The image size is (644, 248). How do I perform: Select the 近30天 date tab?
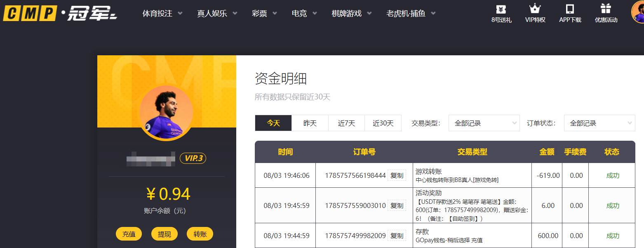(x=383, y=123)
